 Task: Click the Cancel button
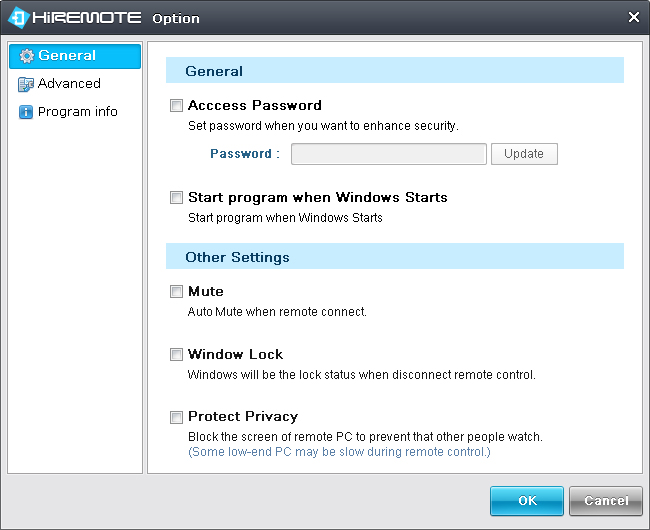point(606,501)
